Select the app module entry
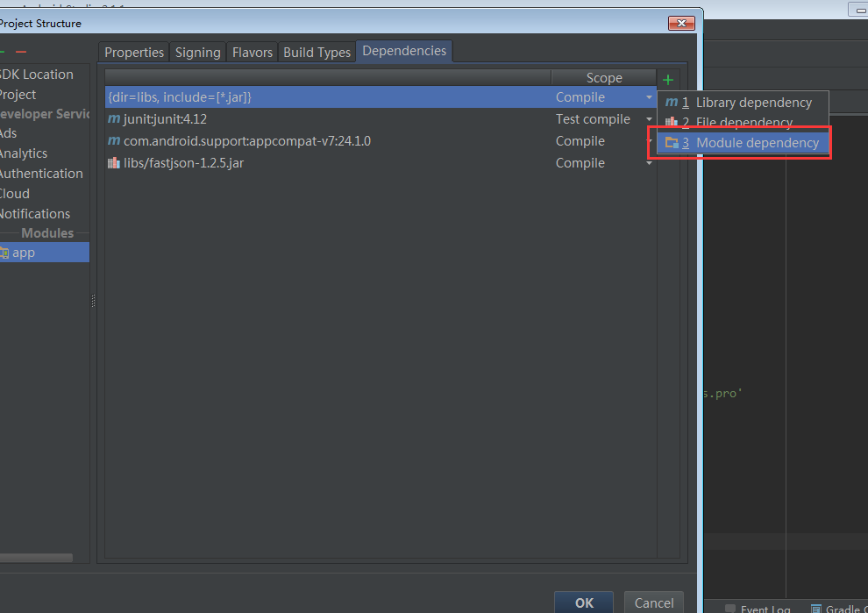Viewport: 868px width, 613px height. tap(45, 253)
